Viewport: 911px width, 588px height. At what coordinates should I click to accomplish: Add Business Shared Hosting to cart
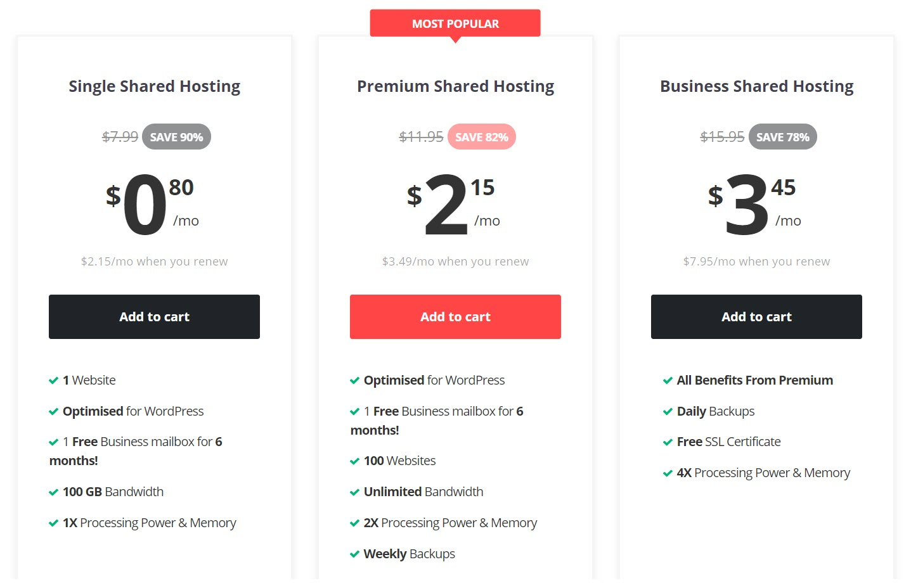756,317
